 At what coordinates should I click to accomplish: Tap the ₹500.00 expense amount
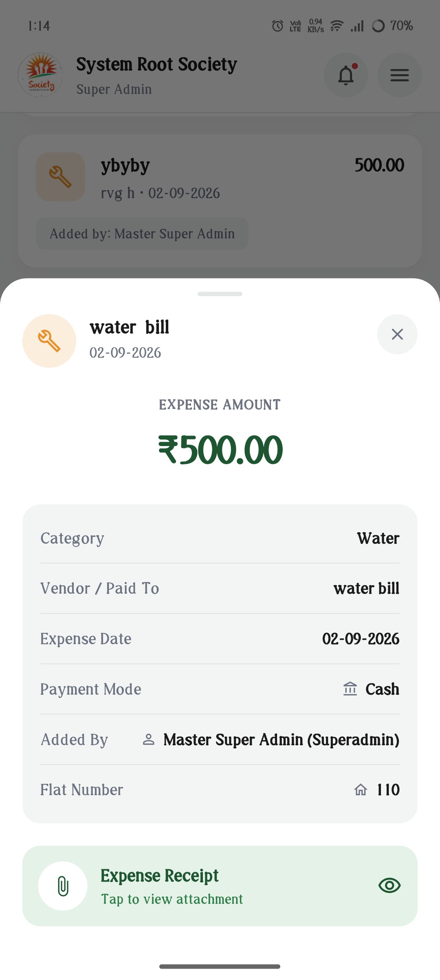point(220,450)
